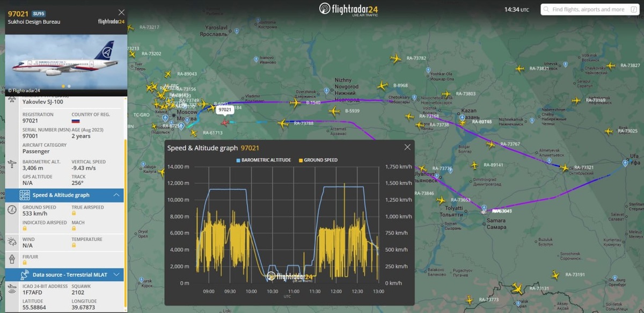The width and height of the screenshot is (644, 313).
Task: Select aircraft RA-73653 near Tolyatti
Action: tap(441, 200)
